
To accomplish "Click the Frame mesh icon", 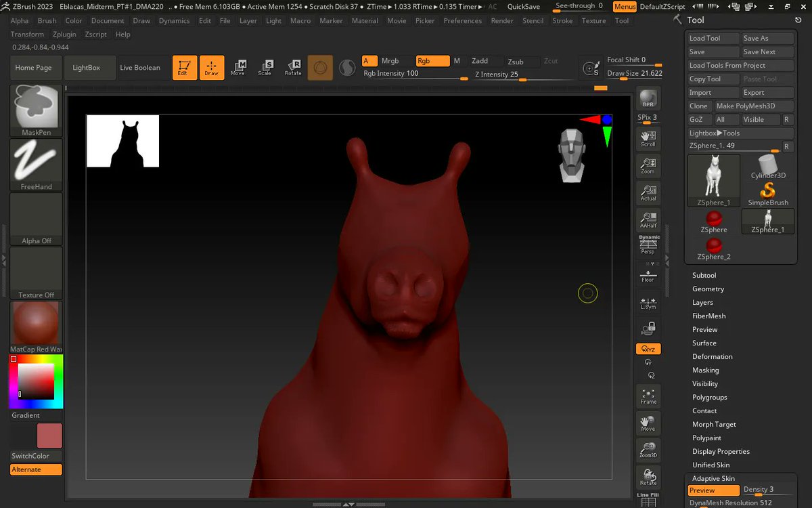I will pyautogui.click(x=648, y=396).
